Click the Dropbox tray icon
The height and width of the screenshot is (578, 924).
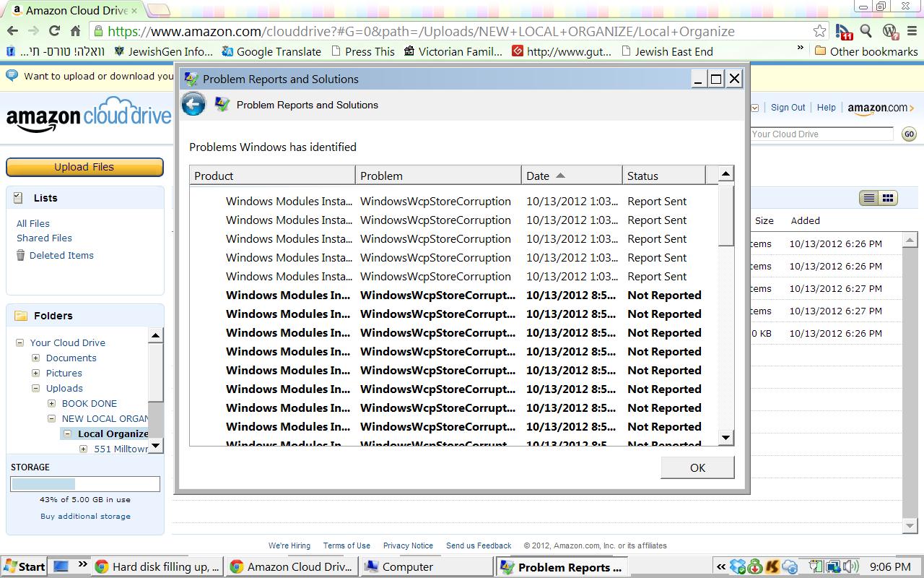click(x=738, y=567)
